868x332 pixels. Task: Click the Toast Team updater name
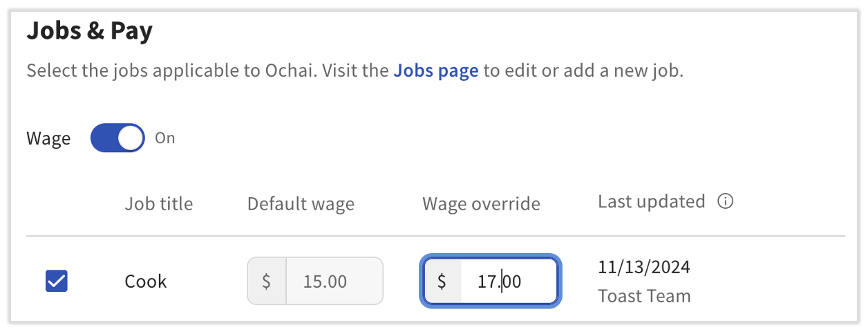pos(644,297)
